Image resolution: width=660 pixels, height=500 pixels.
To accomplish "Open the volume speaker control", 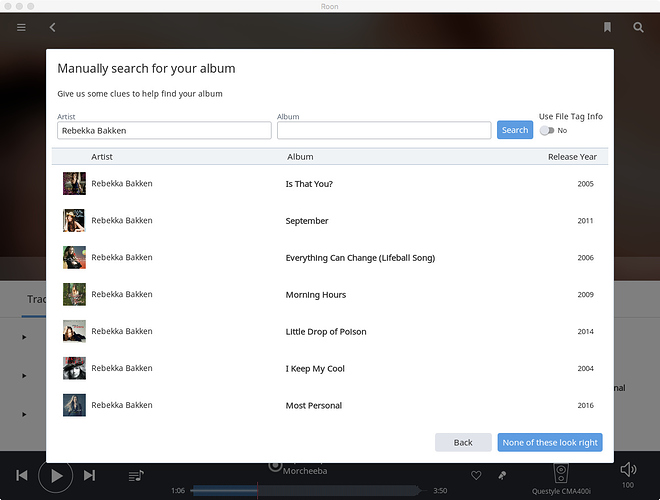I will coord(628,469).
